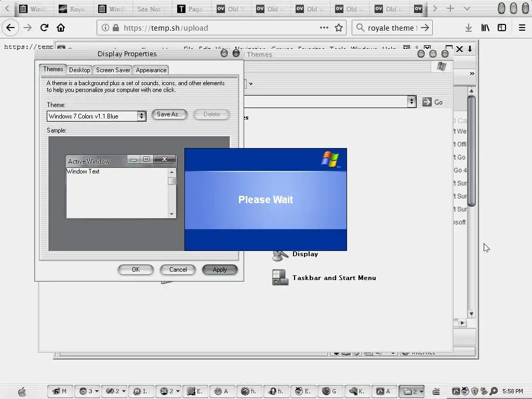Open taskbar group labeled 3
The image size is (532, 399).
(87, 391)
